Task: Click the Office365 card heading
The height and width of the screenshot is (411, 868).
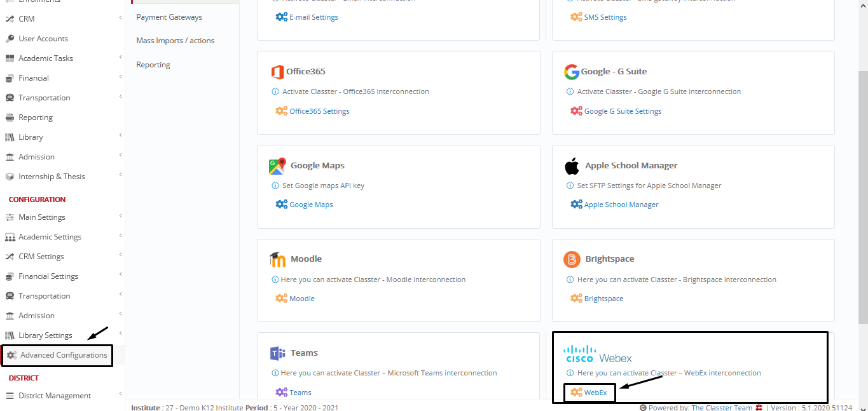Action: click(x=305, y=72)
